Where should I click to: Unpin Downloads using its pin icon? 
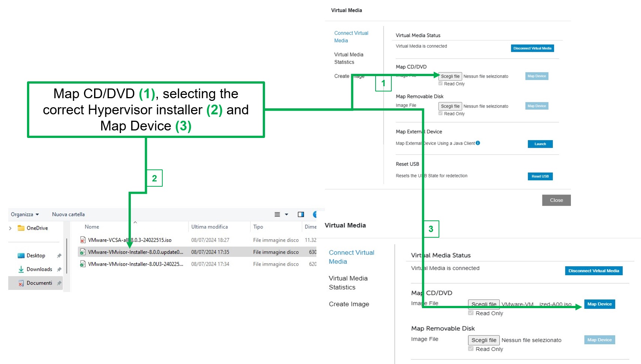(59, 269)
